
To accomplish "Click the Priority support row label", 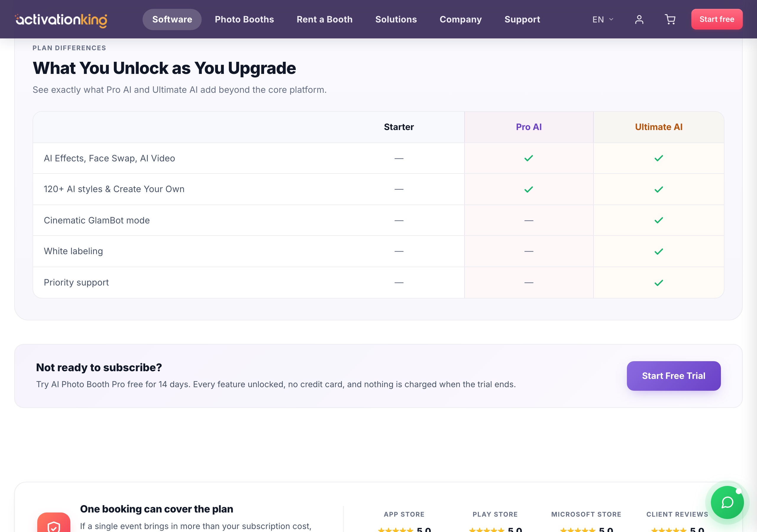I will (x=76, y=283).
